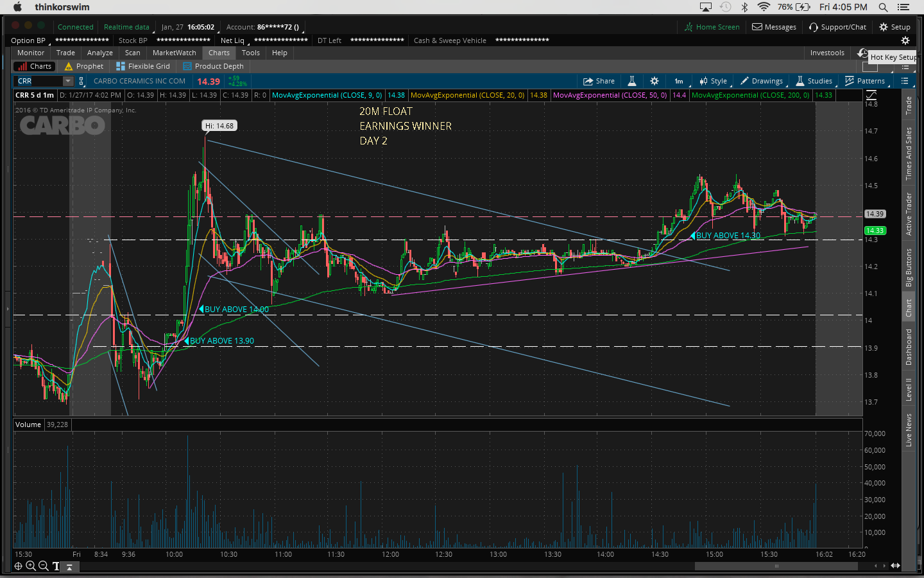The image size is (924, 578).
Task: Open the MarketWatch tab
Action: (x=174, y=53)
